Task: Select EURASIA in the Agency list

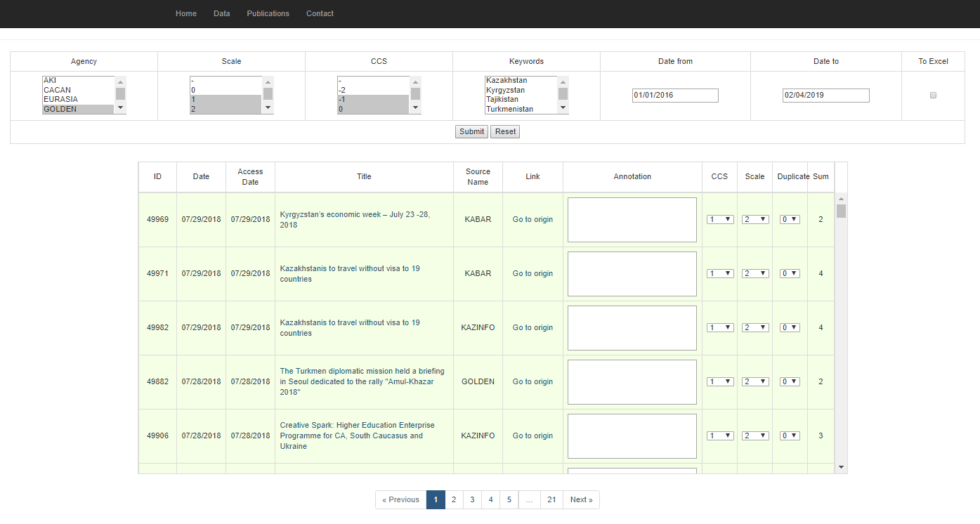Action: coord(78,100)
